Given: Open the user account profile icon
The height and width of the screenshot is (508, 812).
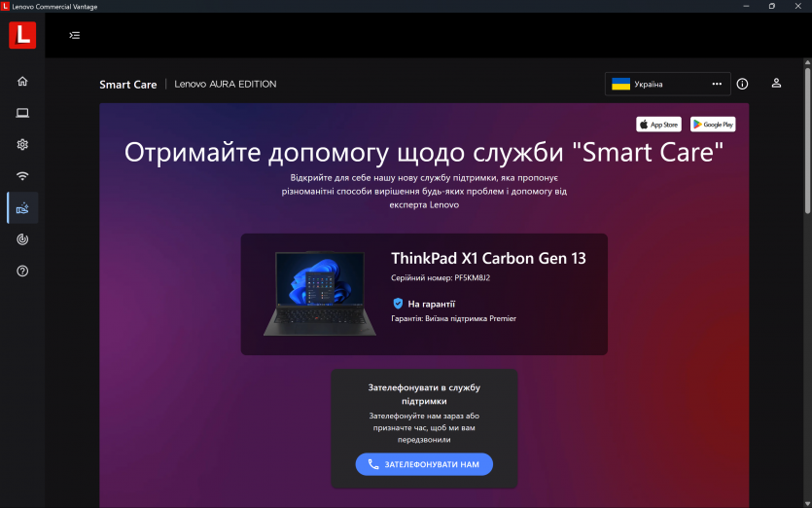Looking at the screenshot, I should [776, 84].
